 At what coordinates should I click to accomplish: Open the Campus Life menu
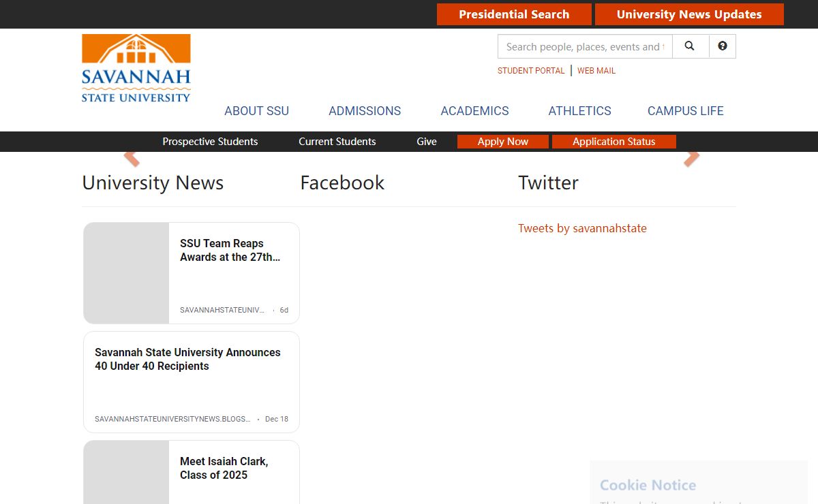point(686,111)
